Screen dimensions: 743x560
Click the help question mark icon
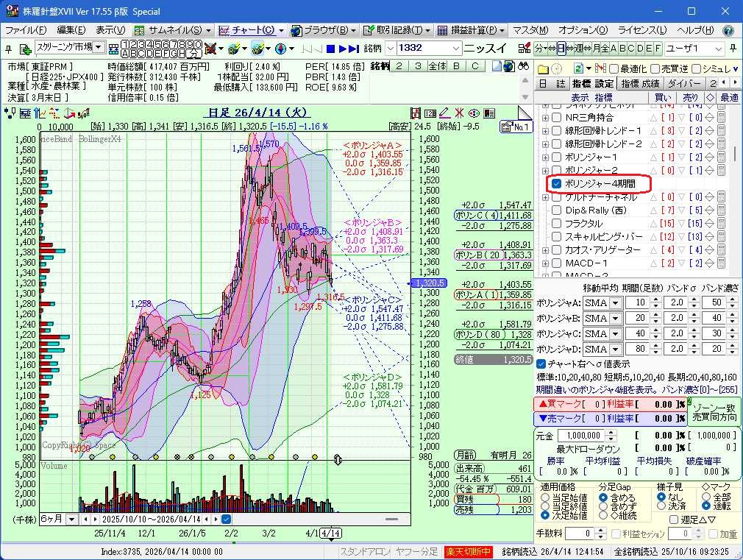click(728, 30)
